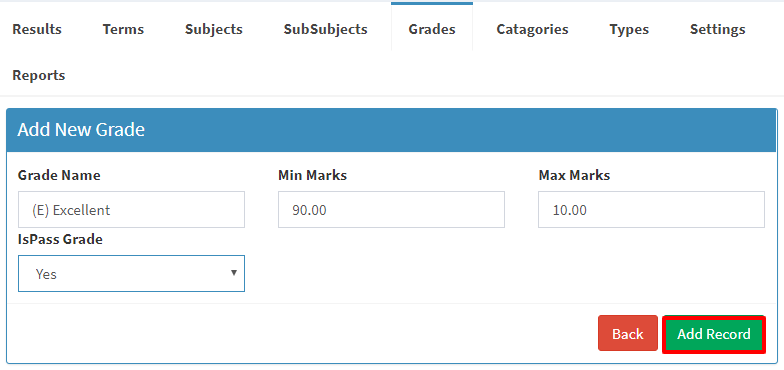Go to the Subjects tab
Screen dimensions: 784x370
(x=214, y=29)
